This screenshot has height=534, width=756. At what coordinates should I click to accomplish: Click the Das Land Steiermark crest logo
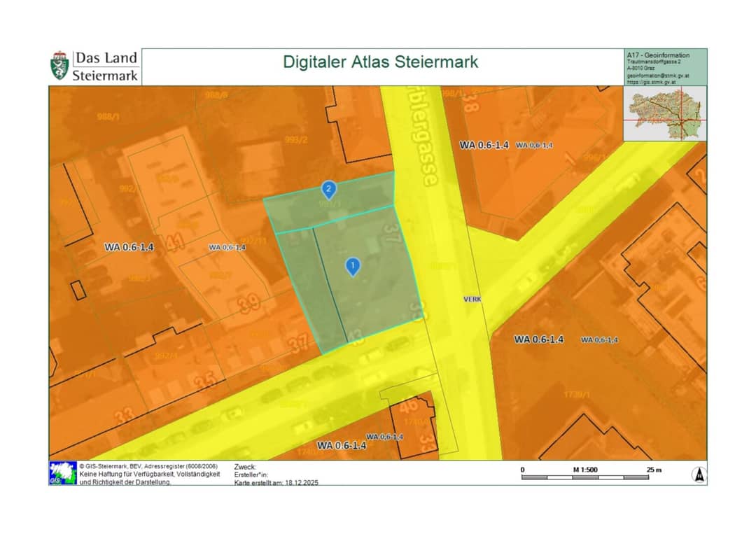[x=59, y=66]
